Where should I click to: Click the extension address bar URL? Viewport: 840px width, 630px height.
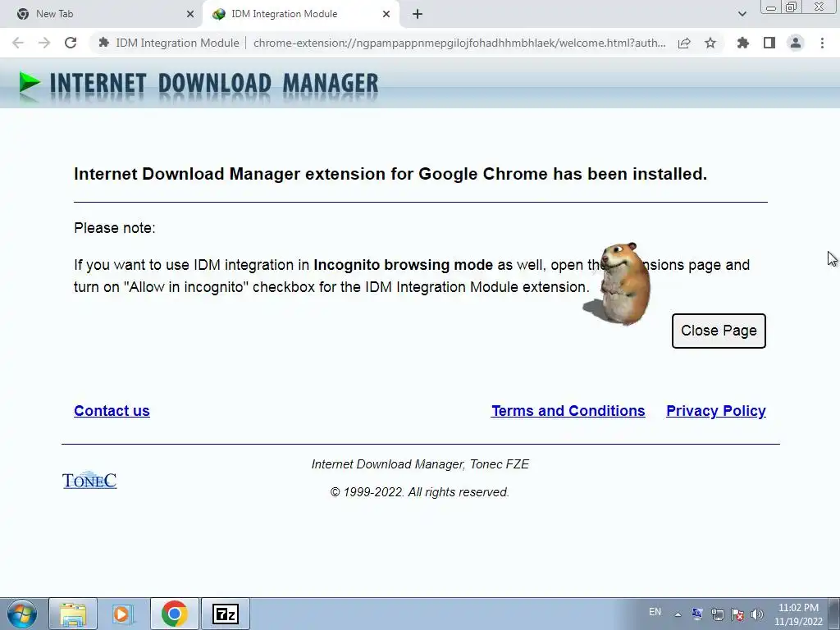[x=459, y=43]
